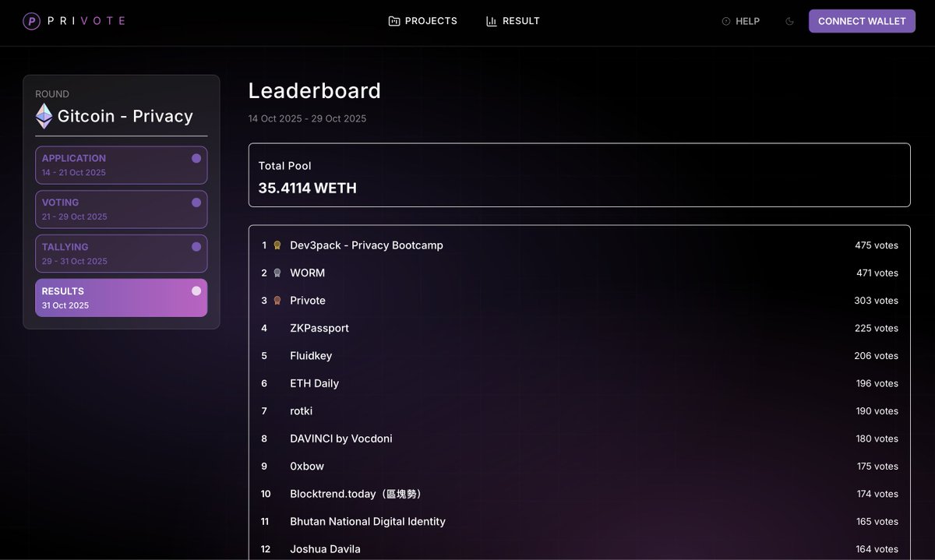The height and width of the screenshot is (560, 935).
Task: Click the 164 votes count
Action: pyautogui.click(x=877, y=549)
